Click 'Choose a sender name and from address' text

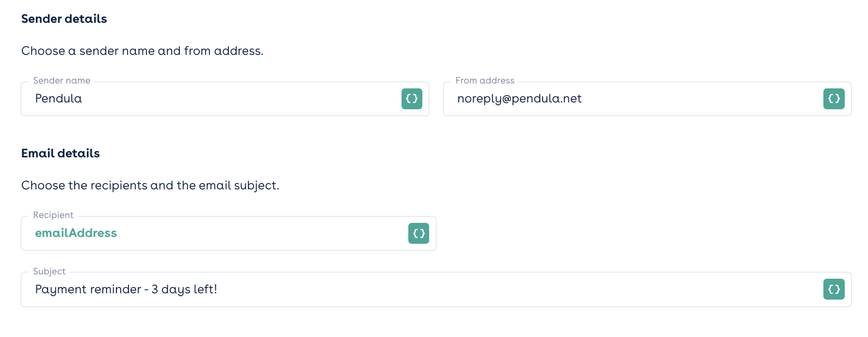[143, 51]
